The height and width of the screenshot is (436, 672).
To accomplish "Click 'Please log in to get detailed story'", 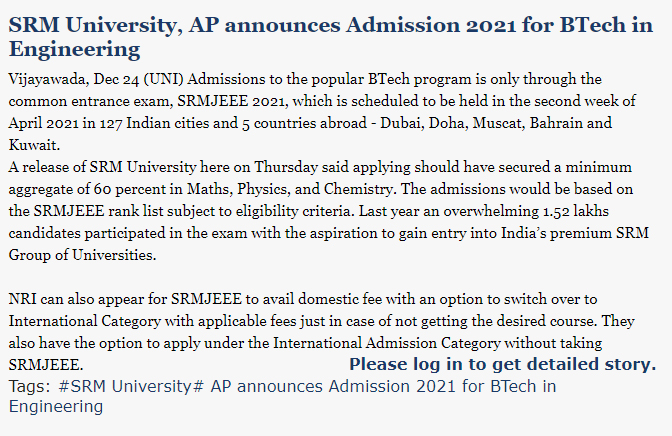I will [502, 364].
